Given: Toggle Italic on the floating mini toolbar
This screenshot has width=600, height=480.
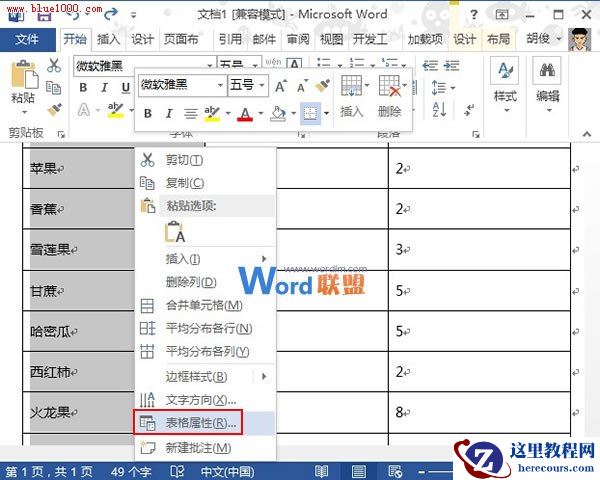Looking at the screenshot, I should point(169,113).
